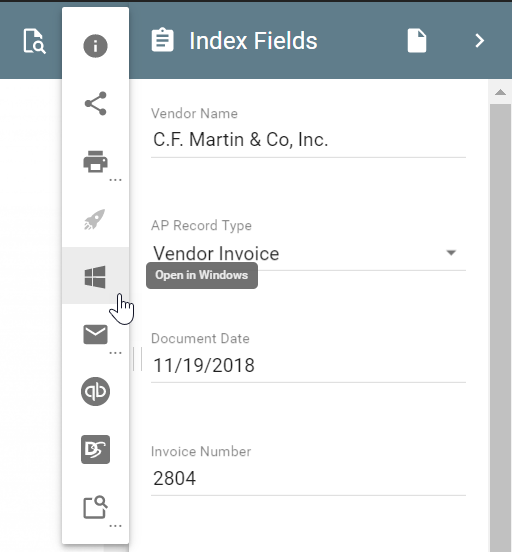Open more options dots beside printer
Image resolution: width=512 pixels, height=552 pixels.
[x=115, y=180]
